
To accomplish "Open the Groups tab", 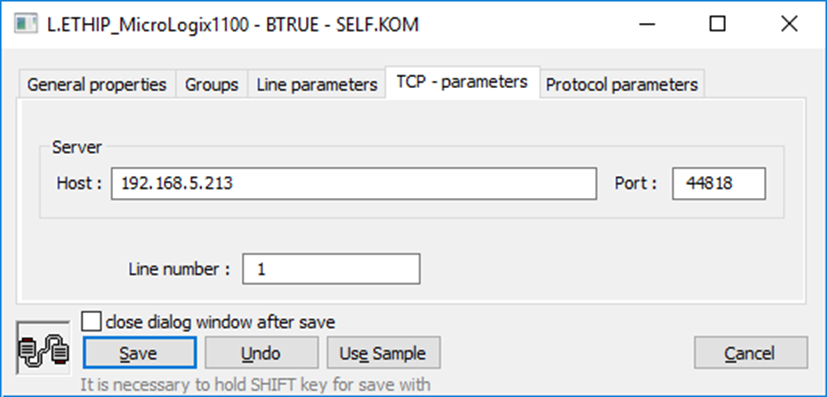I will [x=211, y=84].
